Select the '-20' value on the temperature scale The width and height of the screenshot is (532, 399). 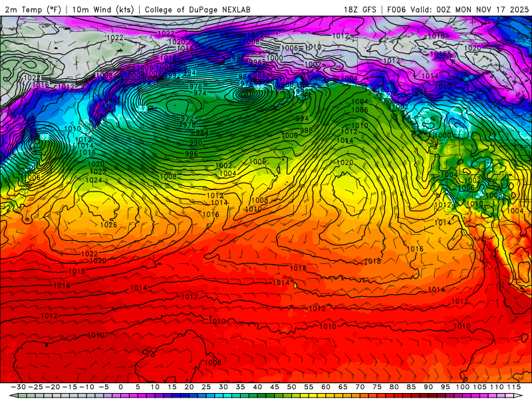point(53,387)
